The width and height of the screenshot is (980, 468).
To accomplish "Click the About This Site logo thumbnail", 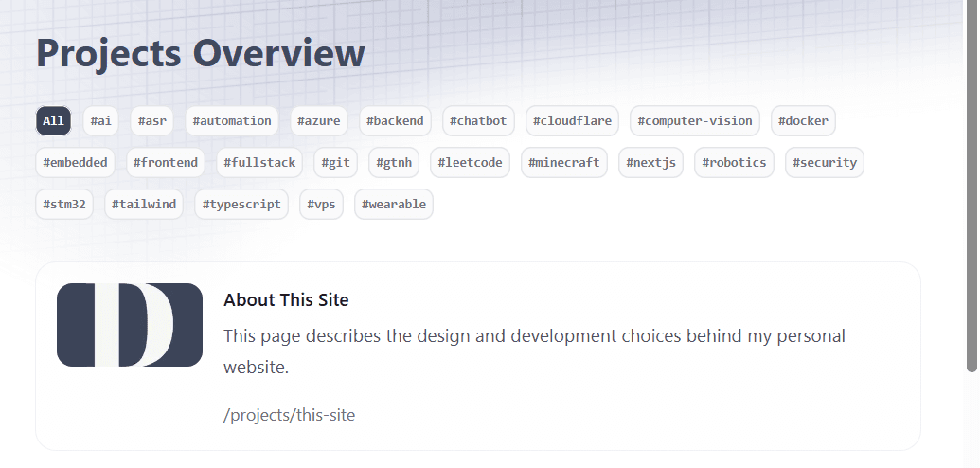I will tap(130, 325).
